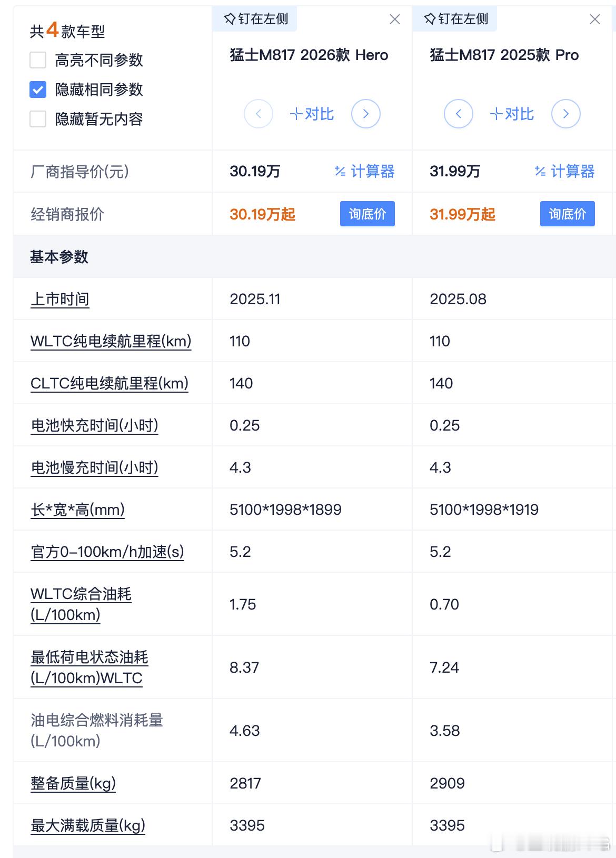Select the 1.75 WLTC fuel consumption value

(243, 604)
